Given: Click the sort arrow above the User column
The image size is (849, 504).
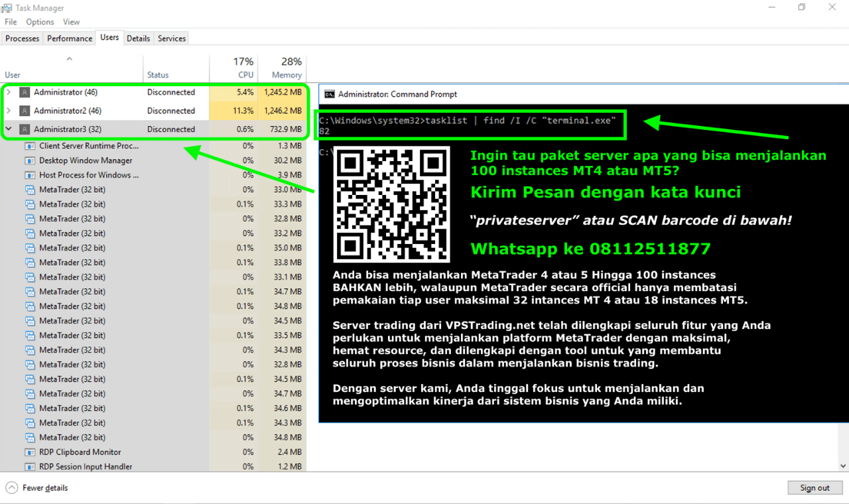Looking at the screenshot, I should pyautogui.click(x=69, y=60).
